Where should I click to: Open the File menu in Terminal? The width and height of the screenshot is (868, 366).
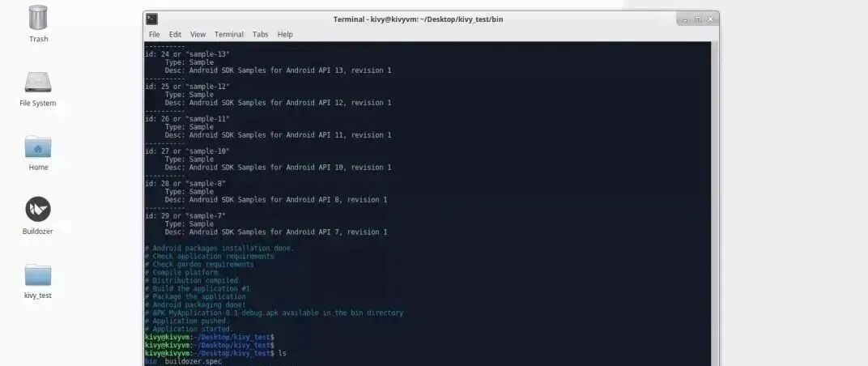pyautogui.click(x=154, y=34)
